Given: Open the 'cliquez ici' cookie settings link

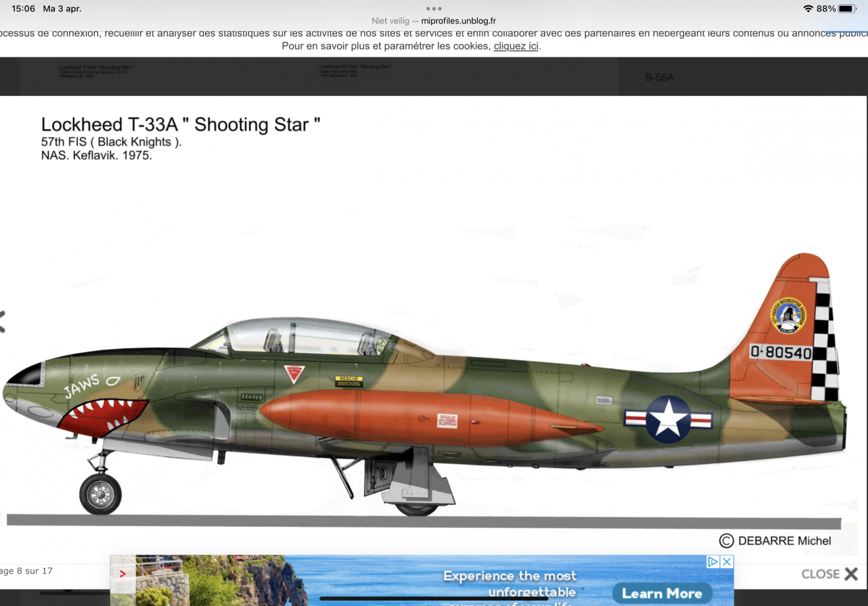Looking at the screenshot, I should coord(516,46).
